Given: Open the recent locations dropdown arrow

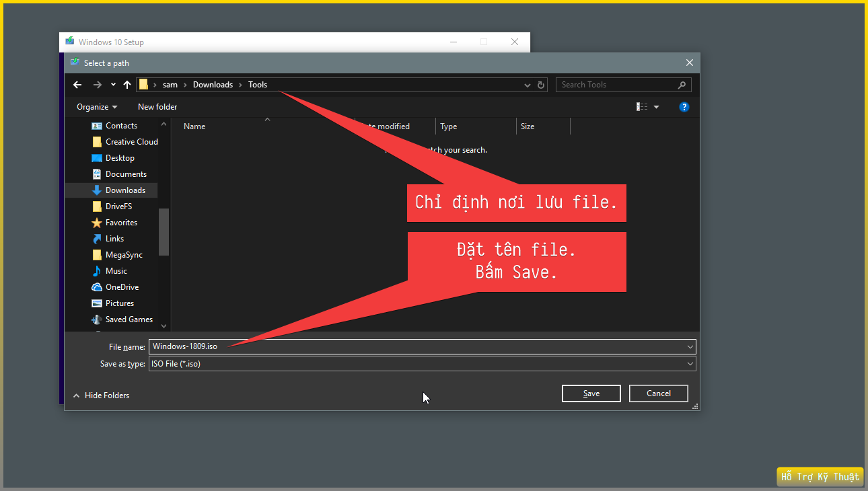Looking at the screenshot, I should (113, 85).
